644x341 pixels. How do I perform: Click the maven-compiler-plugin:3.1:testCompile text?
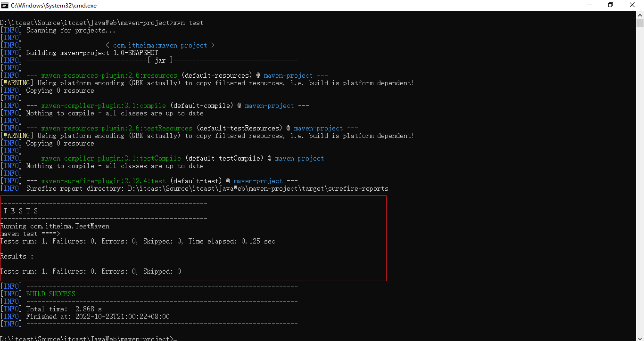point(111,158)
